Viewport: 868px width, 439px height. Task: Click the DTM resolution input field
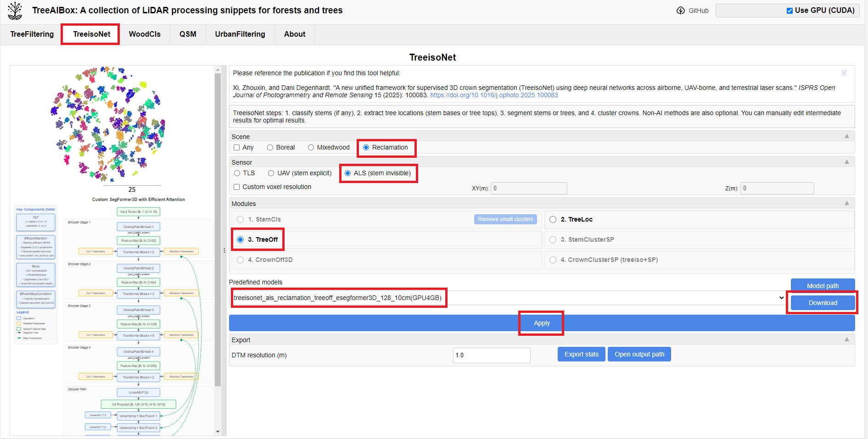click(x=492, y=355)
